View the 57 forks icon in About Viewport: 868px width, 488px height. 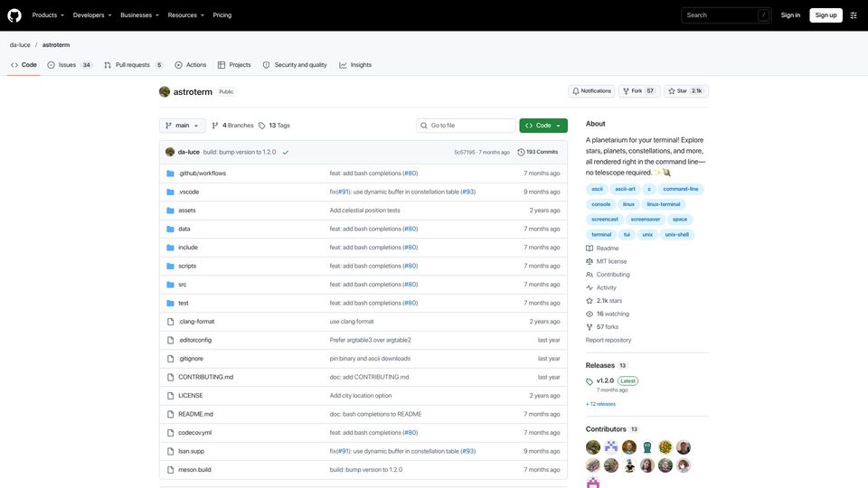[x=590, y=327]
